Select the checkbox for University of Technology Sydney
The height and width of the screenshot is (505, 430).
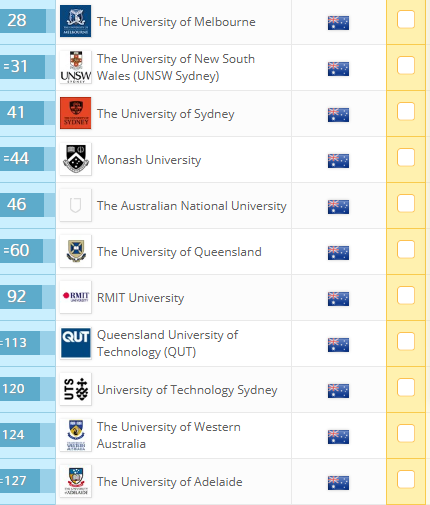tap(406, 387)
